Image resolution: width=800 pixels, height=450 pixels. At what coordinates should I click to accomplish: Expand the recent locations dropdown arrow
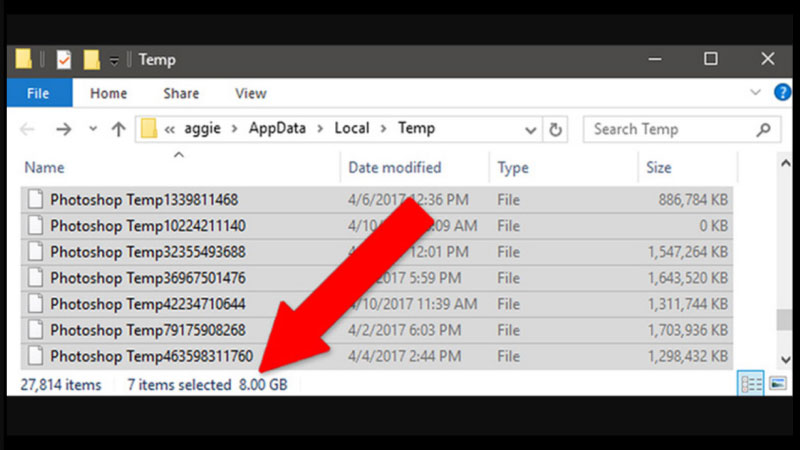(x=93, y=129)
